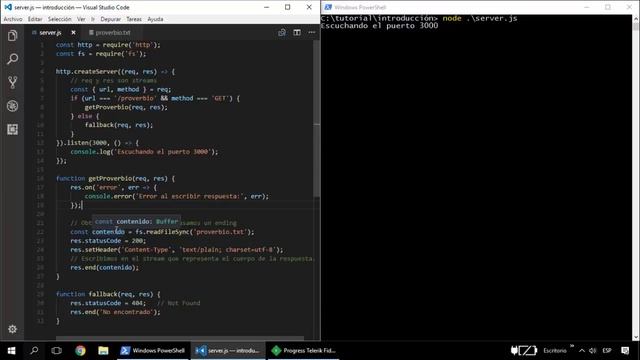Click the open changes icon in editor toolbar

pos(282,32)
